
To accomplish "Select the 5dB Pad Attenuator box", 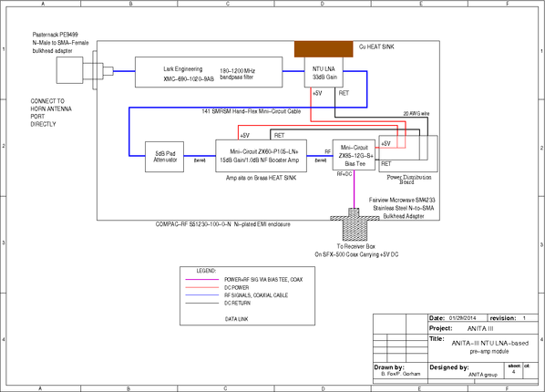I will pos(164,157).
